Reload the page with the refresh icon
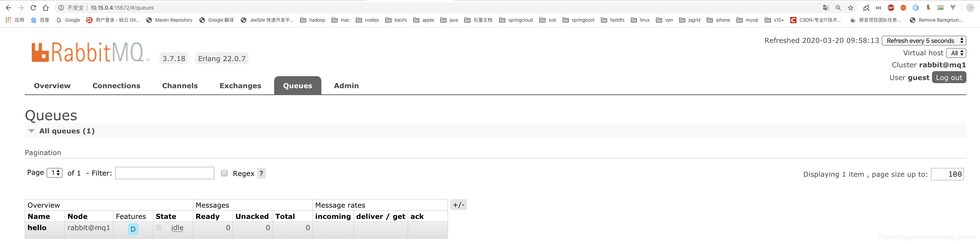 pyautogui.click(x=33, y=8)
